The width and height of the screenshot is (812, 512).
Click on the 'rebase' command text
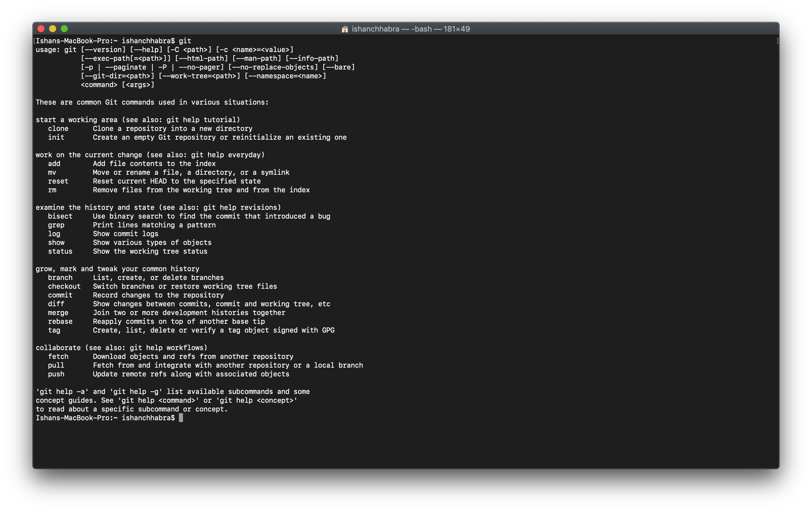pyautogui.click(x=60, y=321)
